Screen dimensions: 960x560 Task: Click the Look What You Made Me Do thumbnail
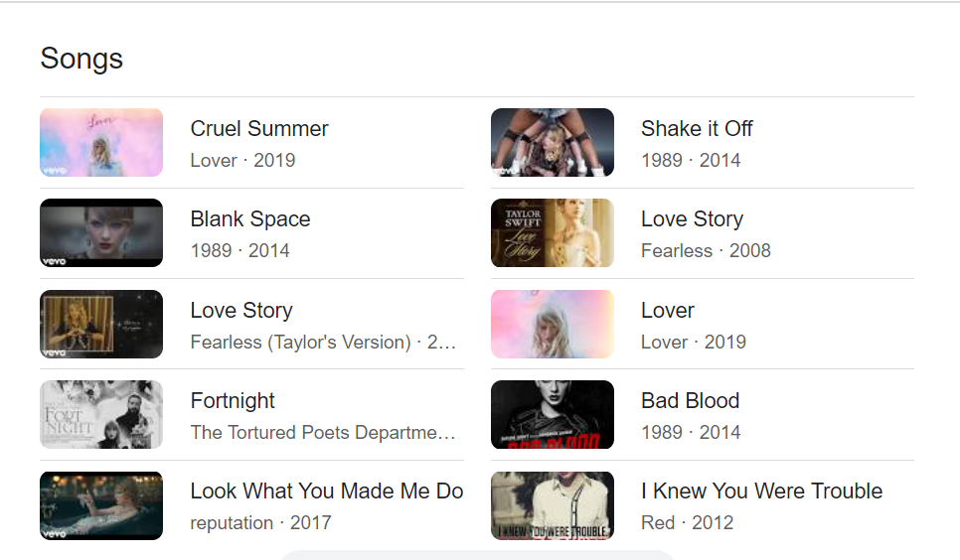pos(101,505)
